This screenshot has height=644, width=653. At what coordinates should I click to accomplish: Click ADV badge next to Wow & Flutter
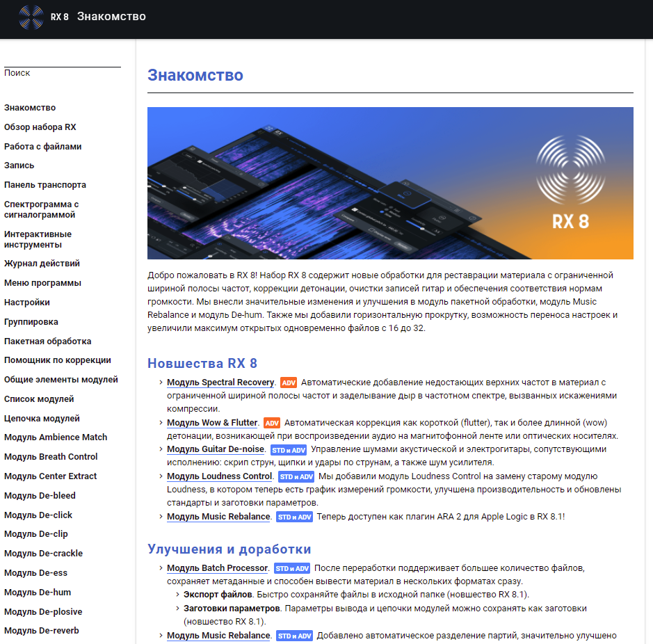click(272, 424)
